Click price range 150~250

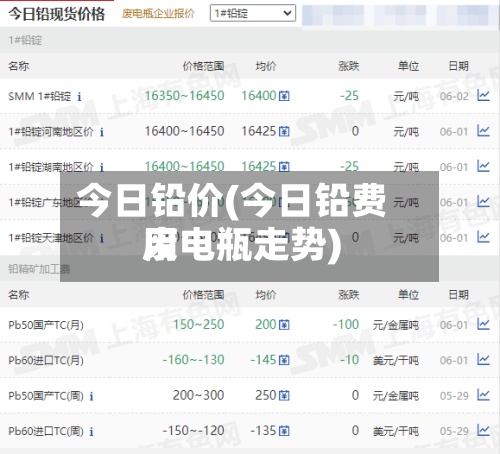tap(198, 324)
